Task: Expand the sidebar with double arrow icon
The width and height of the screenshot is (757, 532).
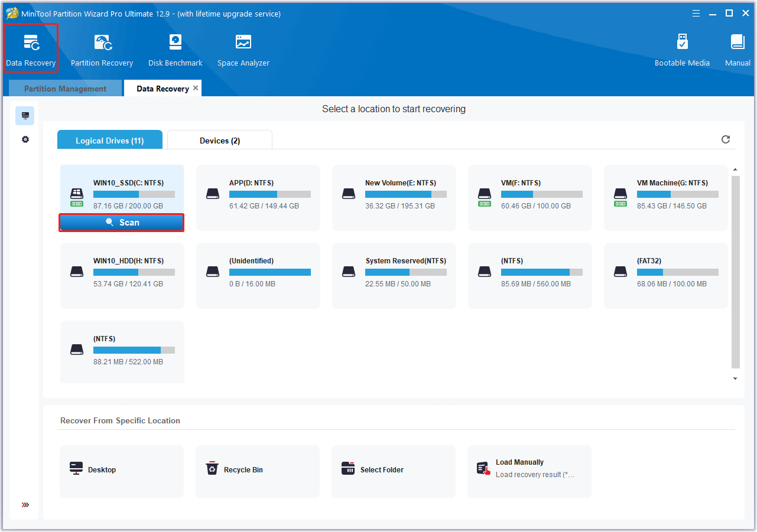Action: click(25, 505)
